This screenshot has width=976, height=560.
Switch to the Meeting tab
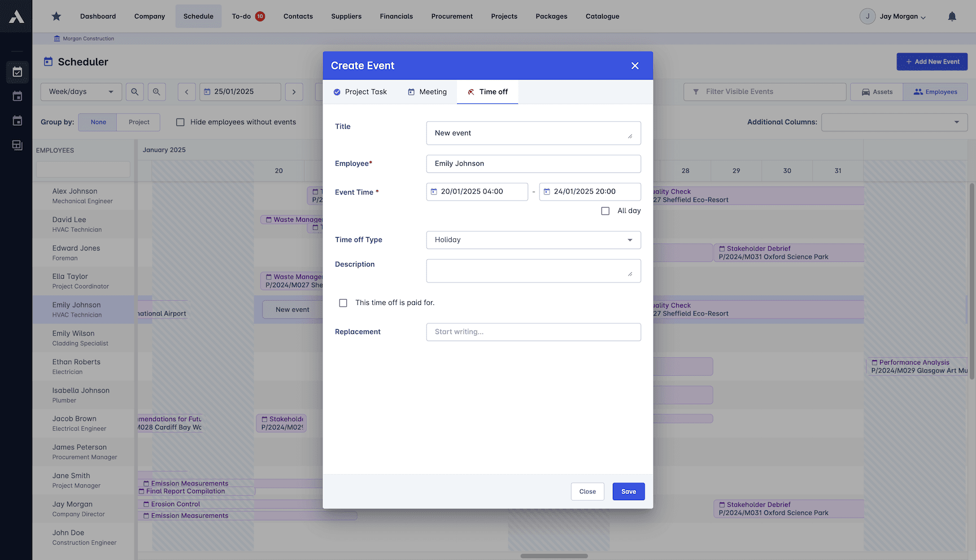pyautogui.click(x=427, y=91)
